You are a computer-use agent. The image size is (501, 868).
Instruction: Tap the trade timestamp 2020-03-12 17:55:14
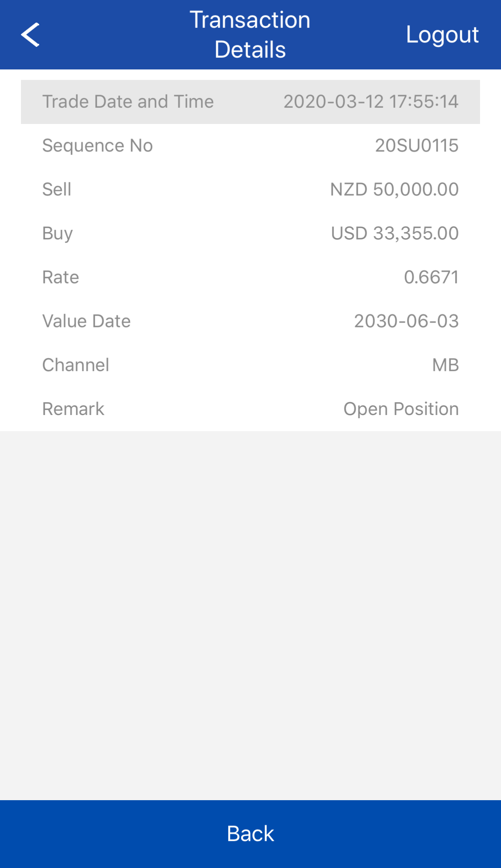tap(371, 101)
